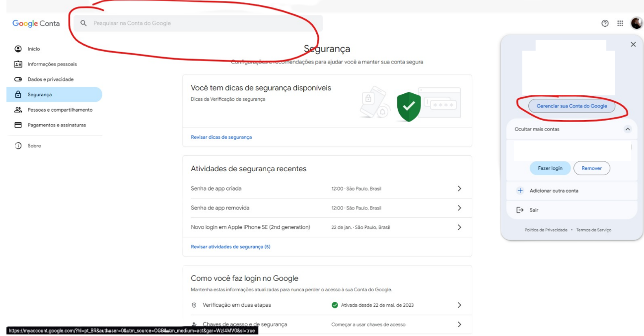This screenshot has height=336, width=644.
Task: Click the Pessoas e compartilhamento people icon
Action: 18,110
